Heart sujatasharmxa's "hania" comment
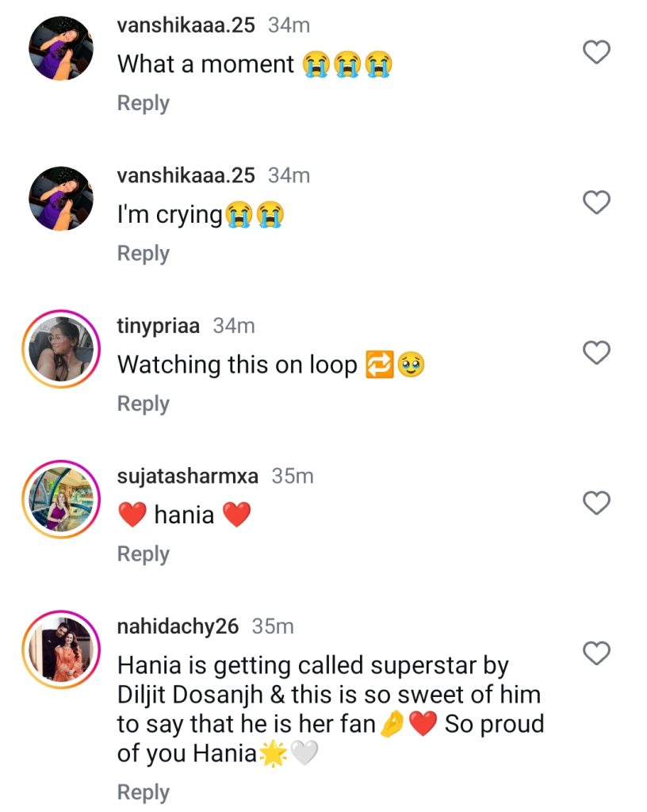 point(596,503)
